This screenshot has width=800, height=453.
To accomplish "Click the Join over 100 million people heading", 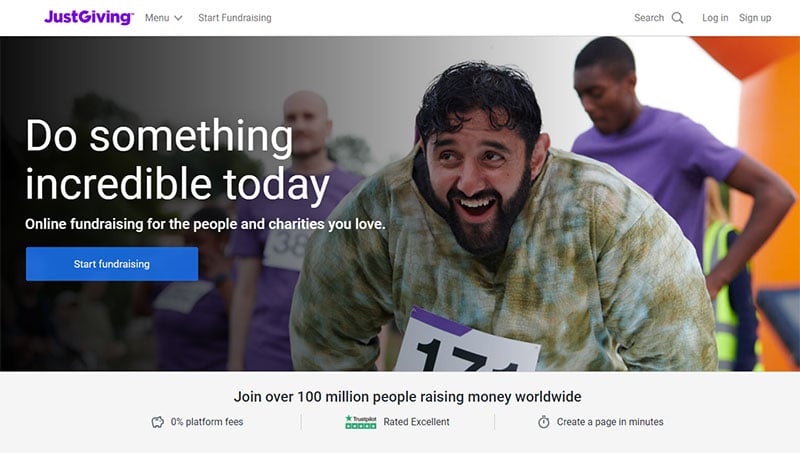I will pos(407,396).
